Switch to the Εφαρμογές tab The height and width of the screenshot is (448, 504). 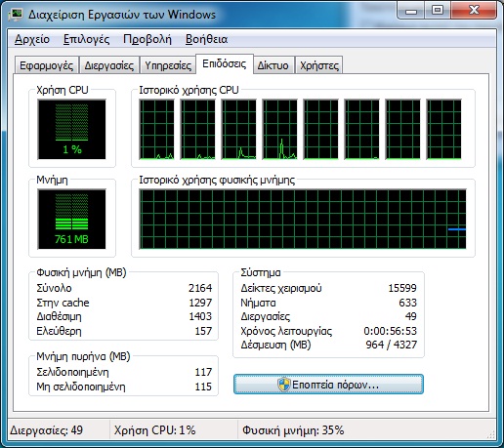(x=47, y=65)
